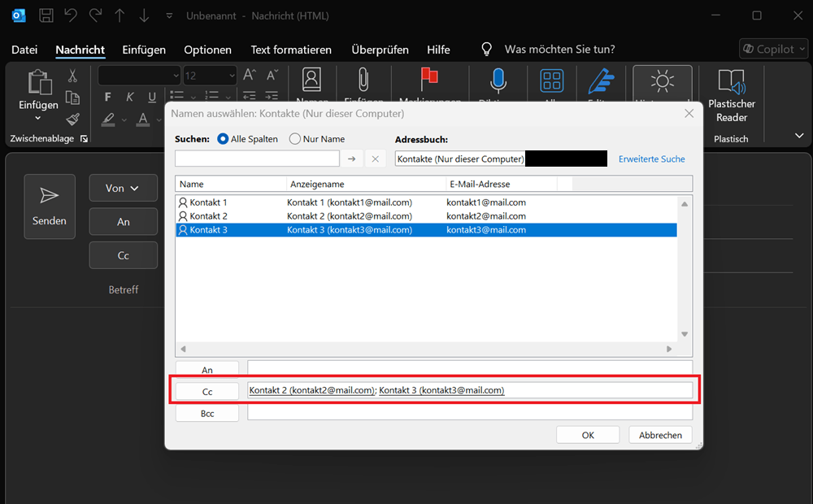Apply the font color A swatch

tap(143, 119)
